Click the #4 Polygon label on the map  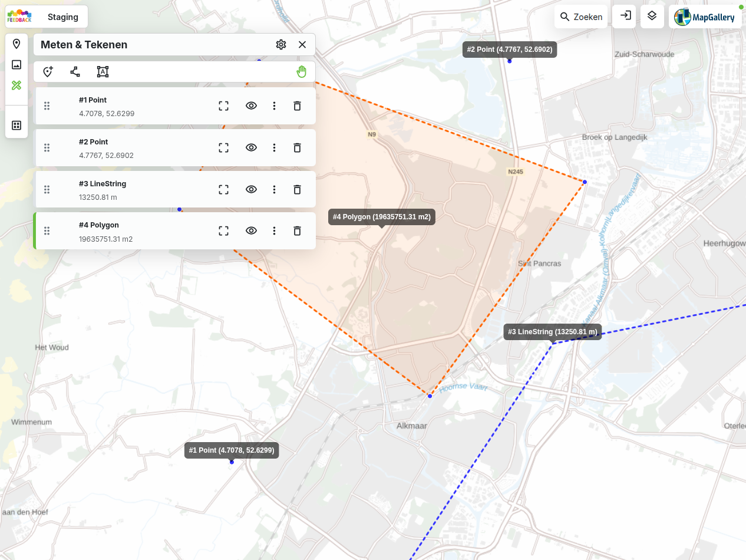[x=382, y=217]
